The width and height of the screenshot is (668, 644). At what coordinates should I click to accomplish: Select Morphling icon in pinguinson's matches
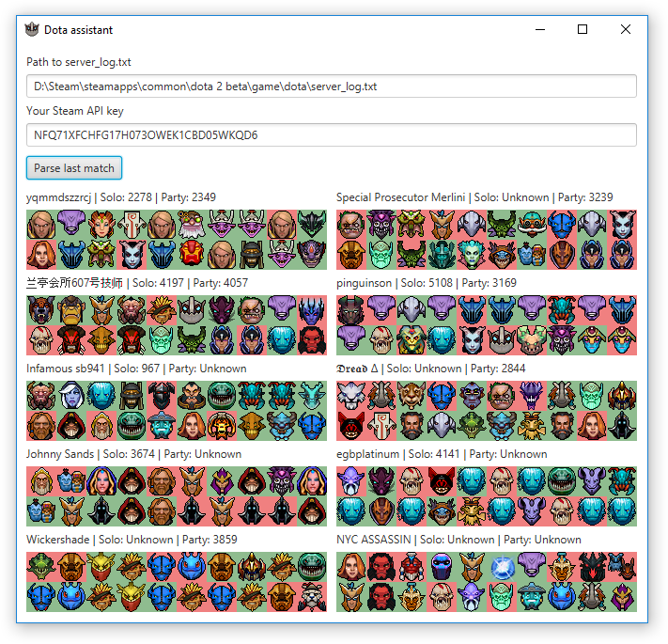442,340
